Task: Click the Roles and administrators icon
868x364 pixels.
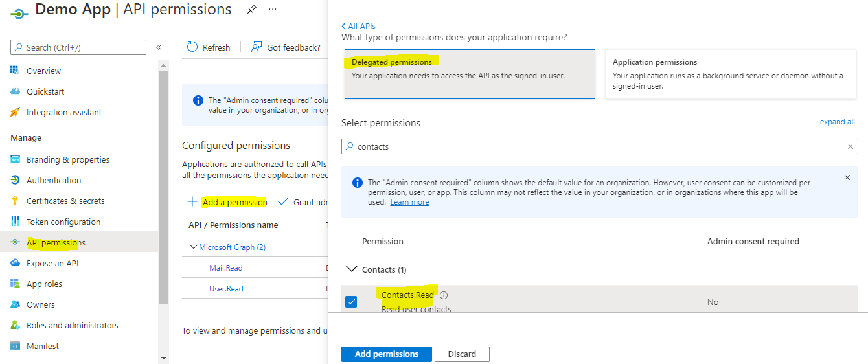Action: coord(15,325)
